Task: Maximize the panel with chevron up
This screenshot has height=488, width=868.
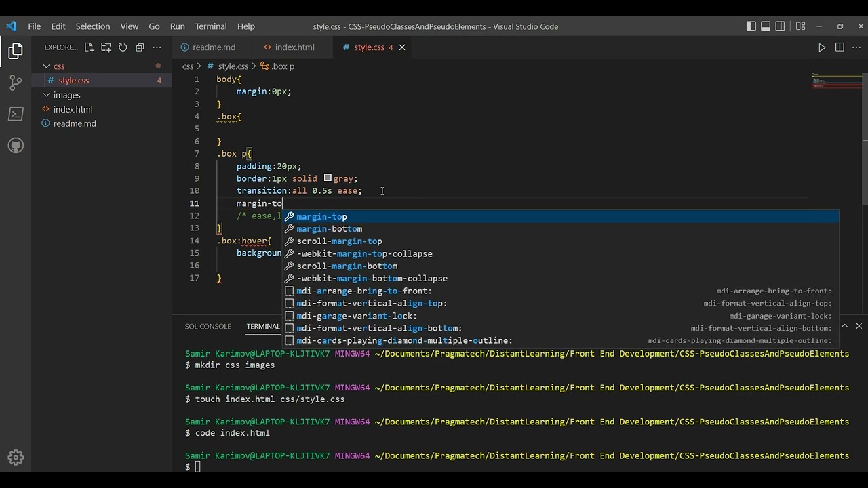Action: tap(844, 326)
